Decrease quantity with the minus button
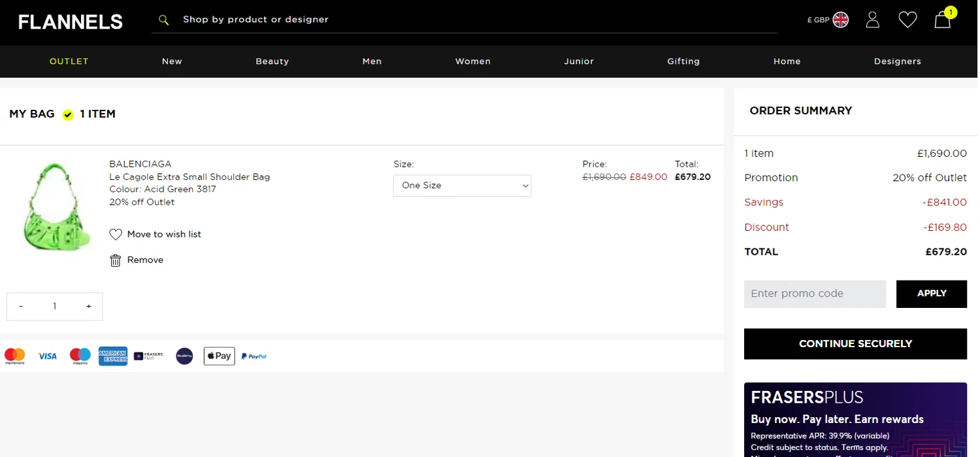This screenshot has height=457, width=980. click(21, 307)
